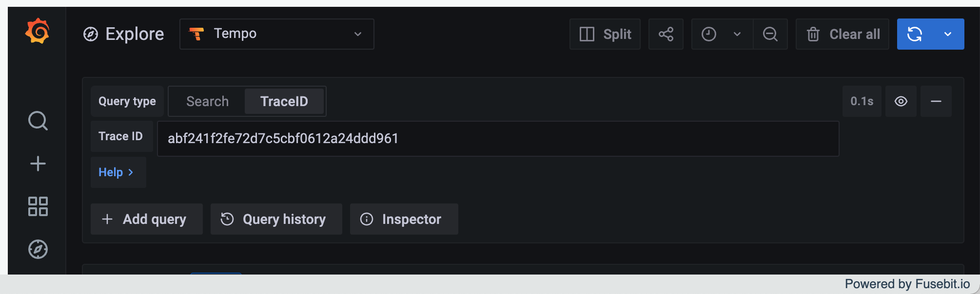This screenshot has height=294, width=980.
Task: Open the query Inspector
Action: click(x=403, y=219)
